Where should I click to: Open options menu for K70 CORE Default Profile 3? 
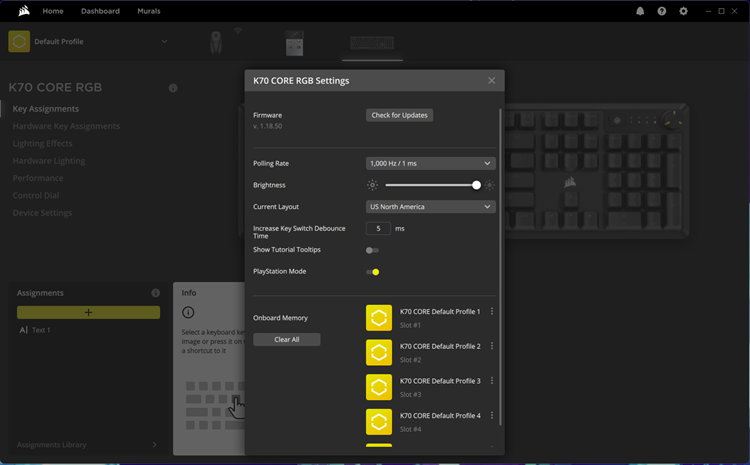tap(492, 381)
